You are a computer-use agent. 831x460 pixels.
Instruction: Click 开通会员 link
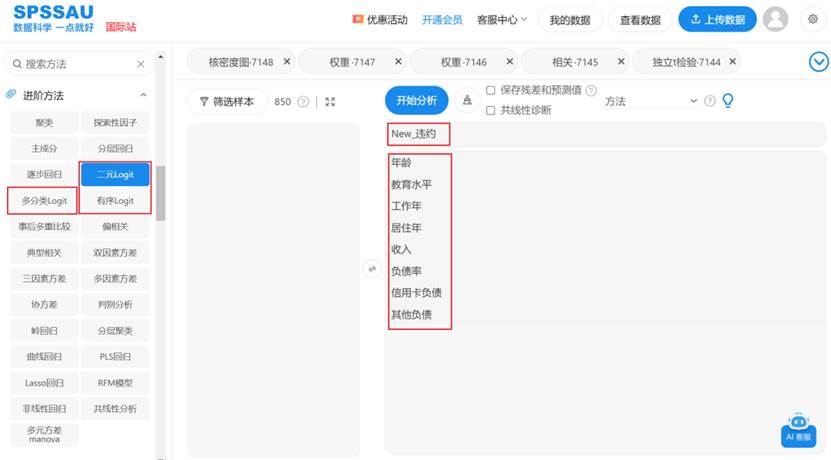[442, 20]
